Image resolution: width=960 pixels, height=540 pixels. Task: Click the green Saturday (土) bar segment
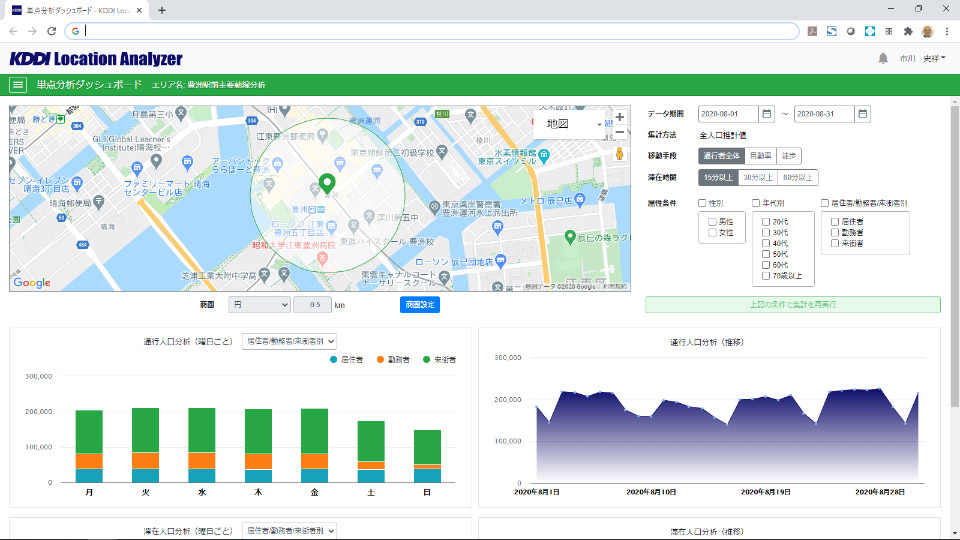(371, 441)
